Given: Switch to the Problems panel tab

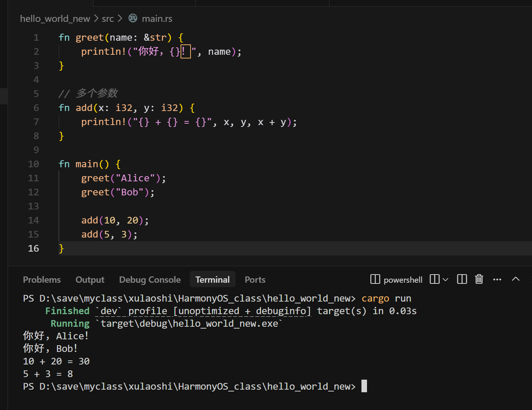Looking at the screenshot, I should point(42,280).
